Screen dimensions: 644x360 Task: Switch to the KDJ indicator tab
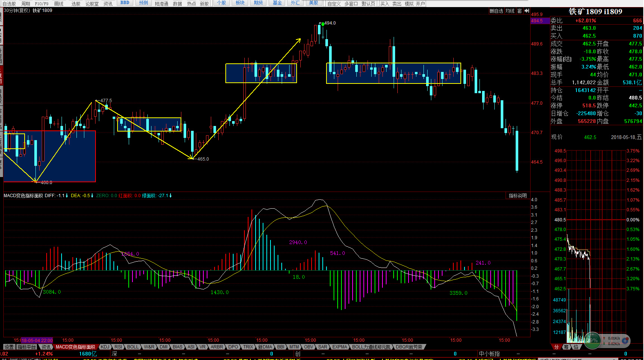tap(105, 347)
